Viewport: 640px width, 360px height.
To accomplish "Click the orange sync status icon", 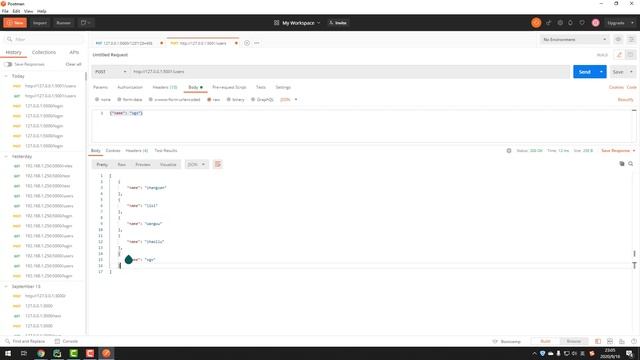I will 536,23.
